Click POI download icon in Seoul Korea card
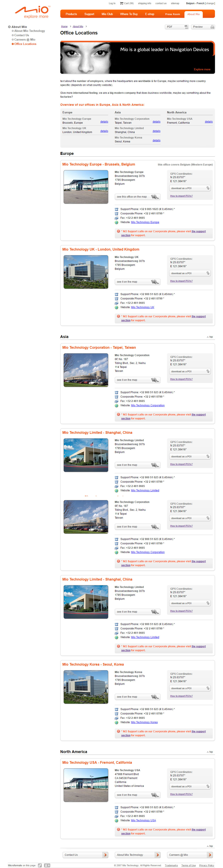The width and height of the screenshot is (223, 868). click(208, 688)
